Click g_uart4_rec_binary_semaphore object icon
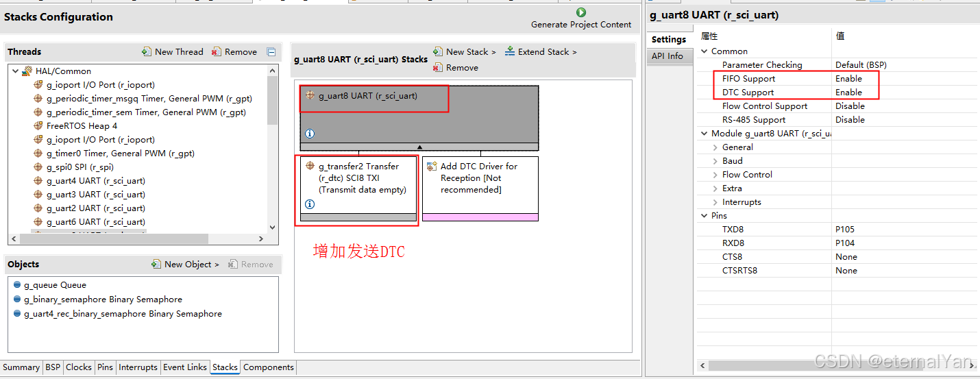The image size is (980, 379). [17, 313]
